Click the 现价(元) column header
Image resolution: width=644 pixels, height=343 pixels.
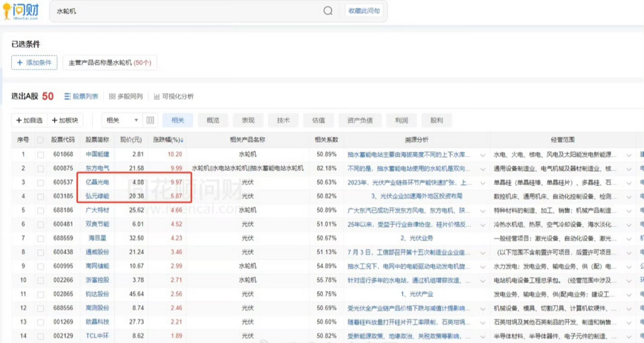[x=131, y=140]
